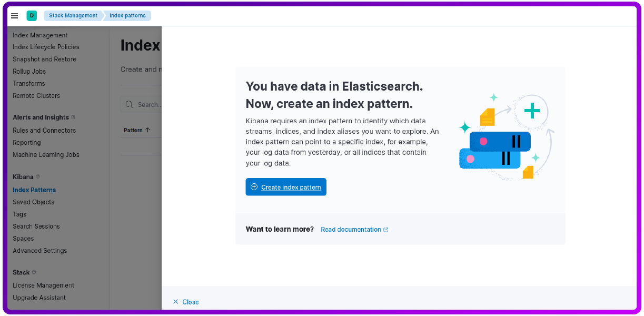Open Rules and Connectors section
The image size is (644, 316).
pos(44,131)
